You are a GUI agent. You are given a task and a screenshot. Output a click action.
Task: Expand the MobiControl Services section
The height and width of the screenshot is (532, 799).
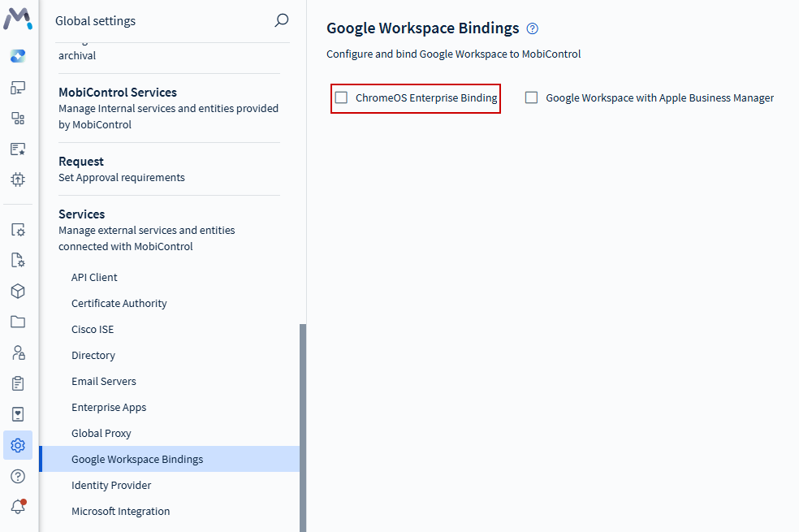[118, 93]
